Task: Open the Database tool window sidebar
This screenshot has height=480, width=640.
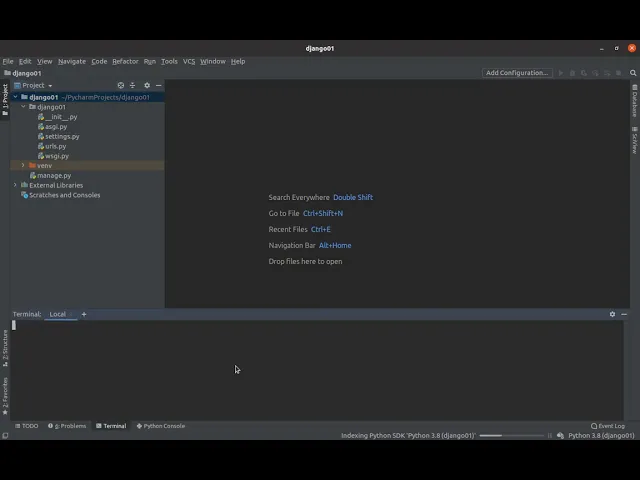Action: pyautogui.click(x=635, y=101)
